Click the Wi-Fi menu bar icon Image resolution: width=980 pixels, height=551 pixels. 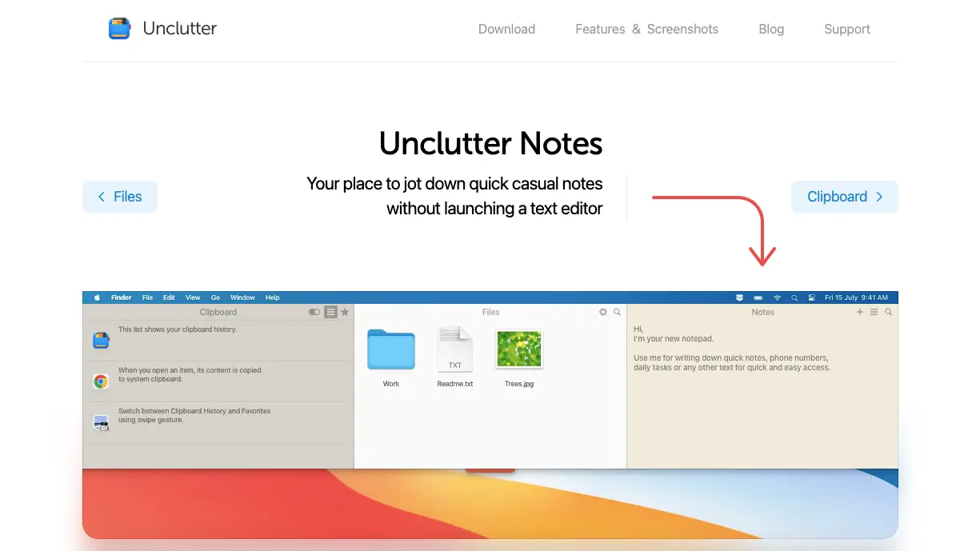[x=777, y=297]
